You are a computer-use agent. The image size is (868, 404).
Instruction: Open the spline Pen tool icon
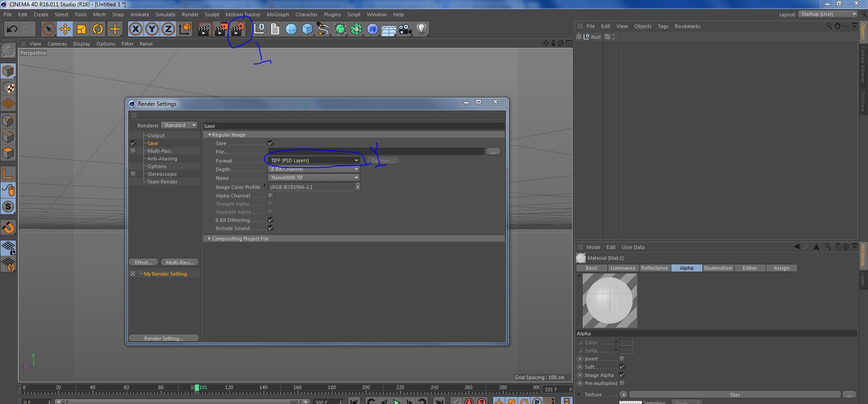(x=323, y=29)
